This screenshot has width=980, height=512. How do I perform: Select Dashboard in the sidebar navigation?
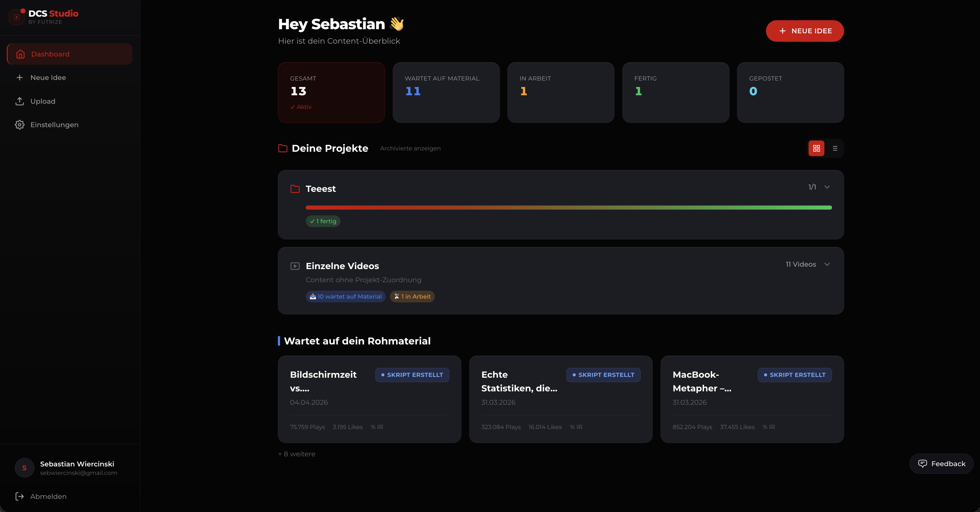(50, 54)
